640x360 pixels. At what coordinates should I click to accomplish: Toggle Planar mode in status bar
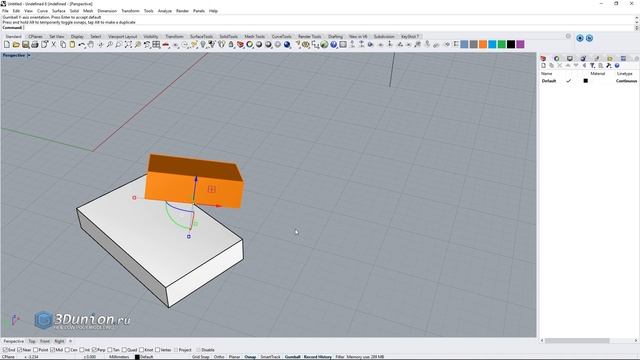pyautogui.click(x=234, y=357)
